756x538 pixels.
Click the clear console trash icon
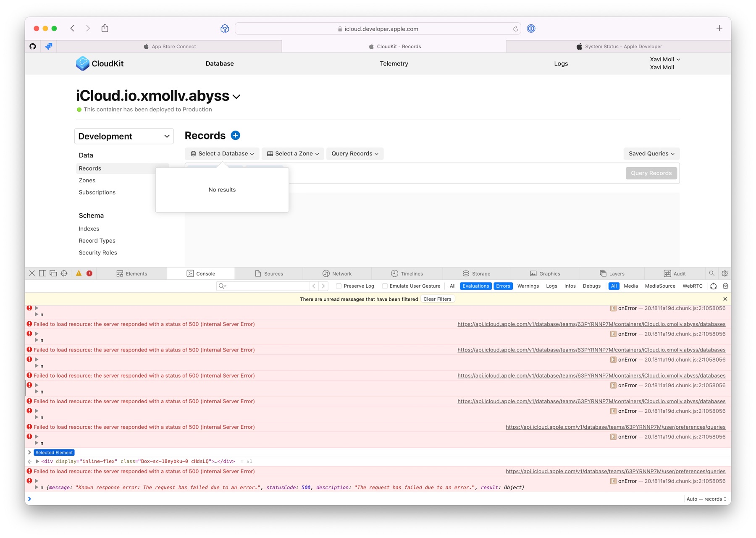pyautogui.click(x=725, y=286)
